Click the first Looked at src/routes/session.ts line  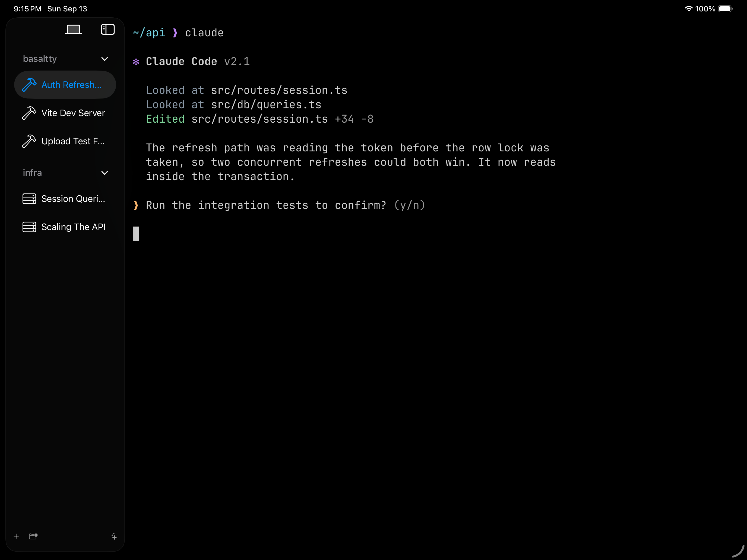point(246,90)
